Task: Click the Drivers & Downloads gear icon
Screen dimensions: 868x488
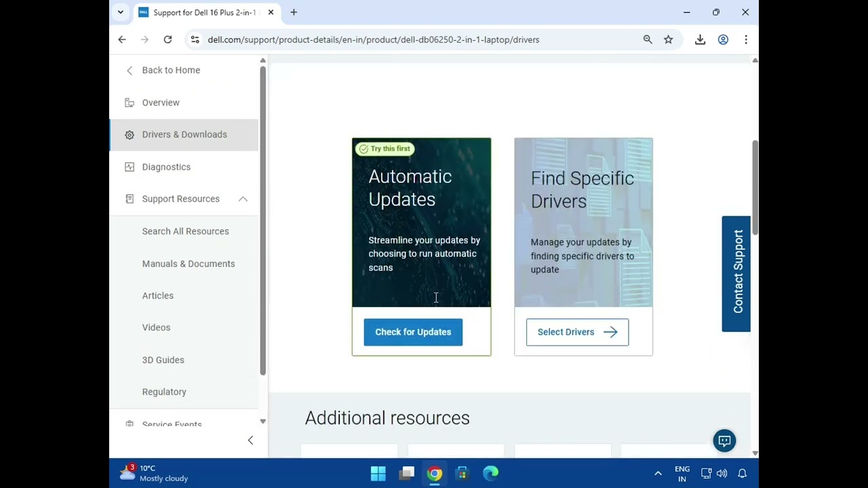Action: pyautogui.click(x=130, y=135)
